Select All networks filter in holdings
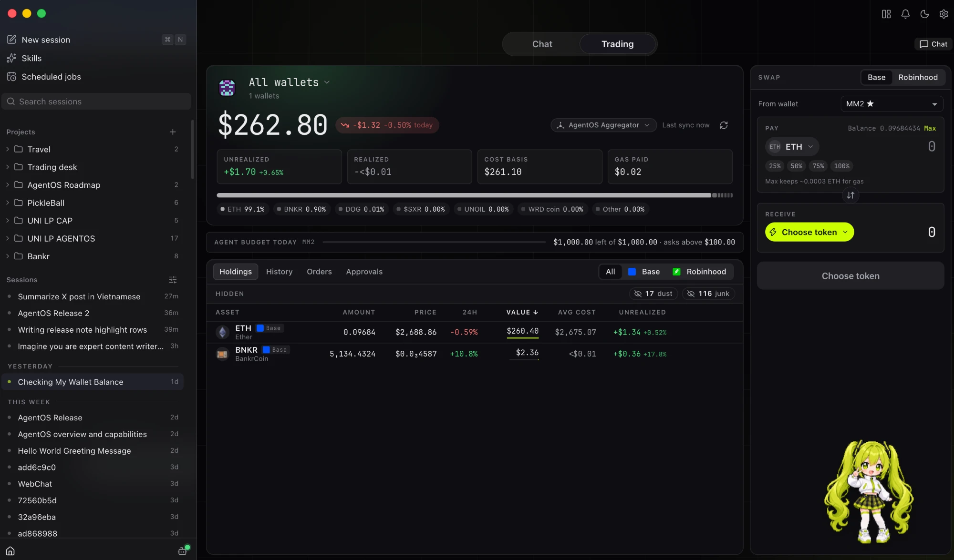This screenshot has height=560, width=954. point(611,272)
